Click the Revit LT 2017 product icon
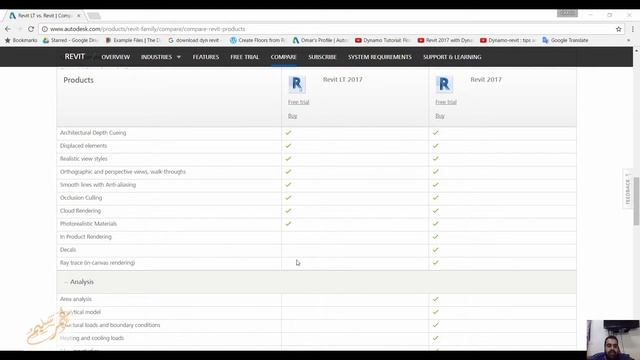The image size is (640, 360). click(297, 84)
